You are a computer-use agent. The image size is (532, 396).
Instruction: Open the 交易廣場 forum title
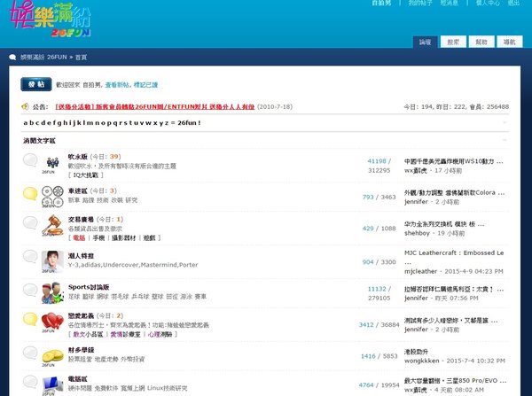(81, 220)
